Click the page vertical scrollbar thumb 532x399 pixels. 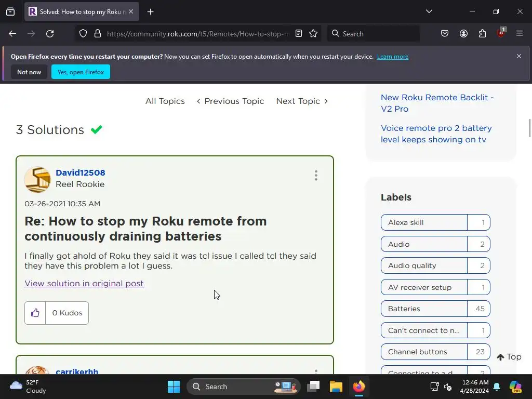[x=529, y=128]
